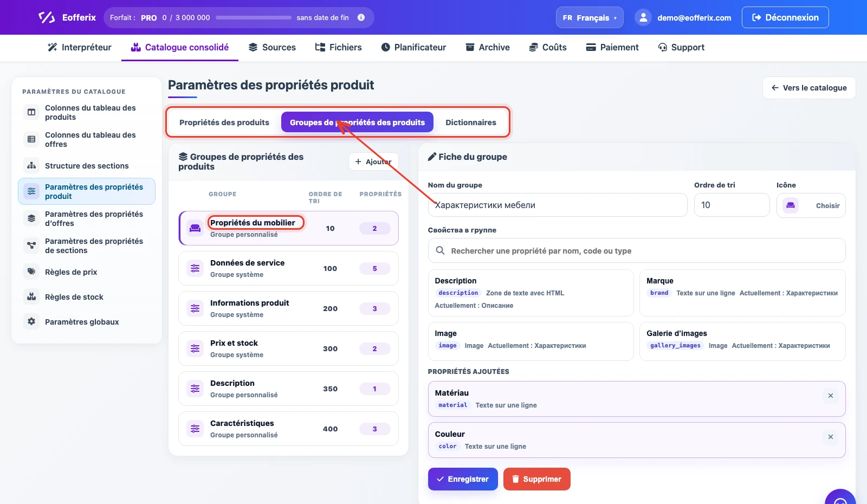
Task: Select the Informations produit group name
Action: click(249, 303)
